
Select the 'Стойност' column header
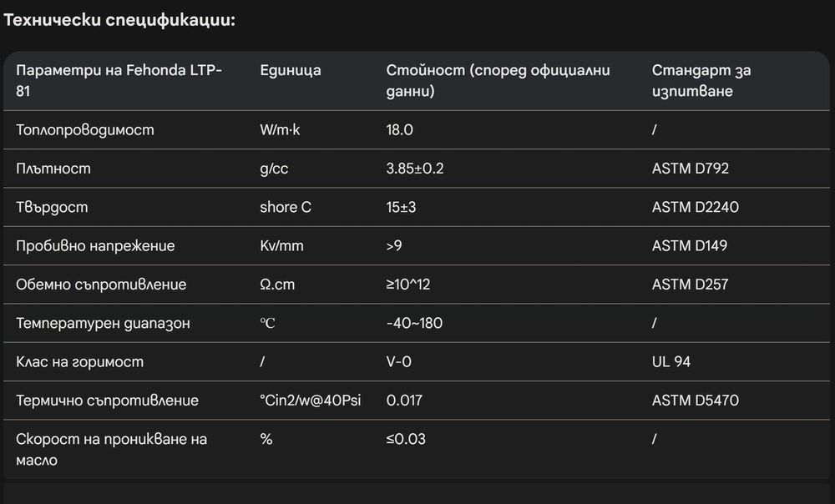(x=498, y=80)
